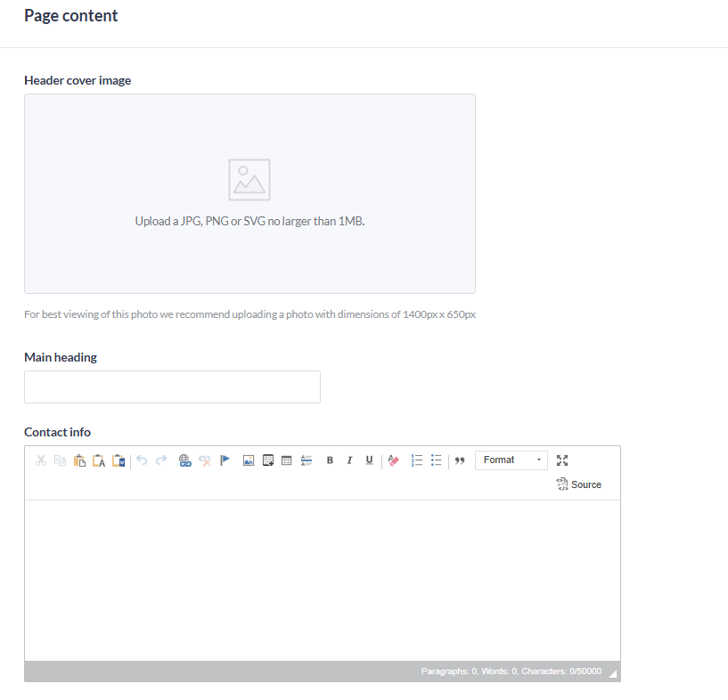Click the header cover image upload area

coord(249,194)
